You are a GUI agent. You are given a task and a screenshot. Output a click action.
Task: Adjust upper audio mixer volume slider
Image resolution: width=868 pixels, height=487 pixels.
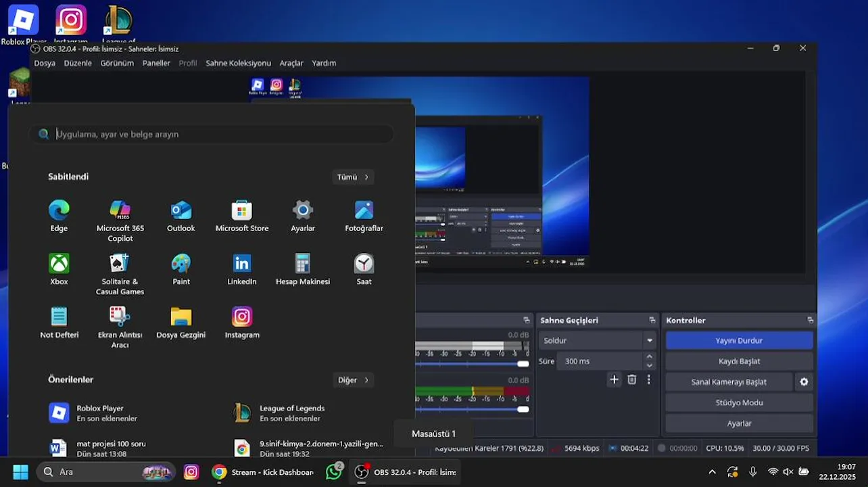coord(523,364)
